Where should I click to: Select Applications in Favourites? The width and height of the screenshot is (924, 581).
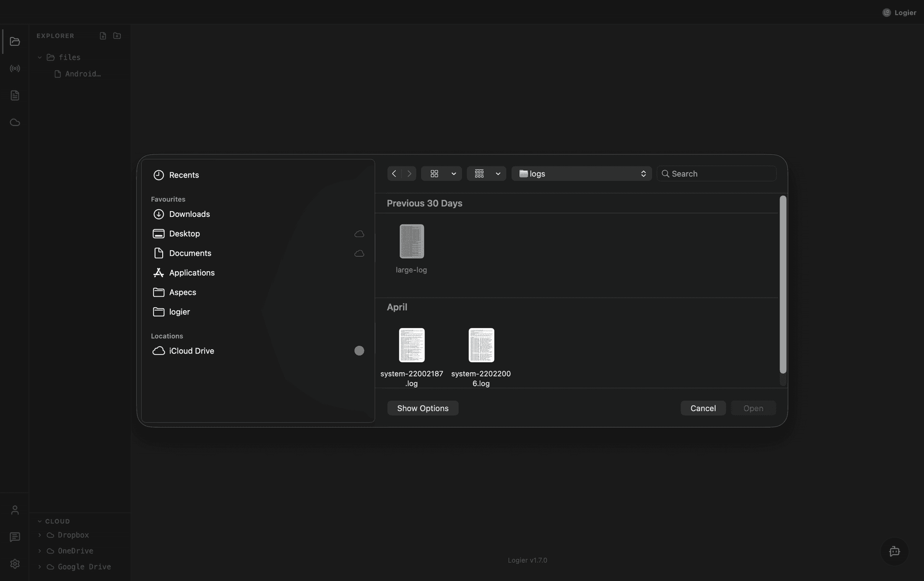(x=258, y=273)
